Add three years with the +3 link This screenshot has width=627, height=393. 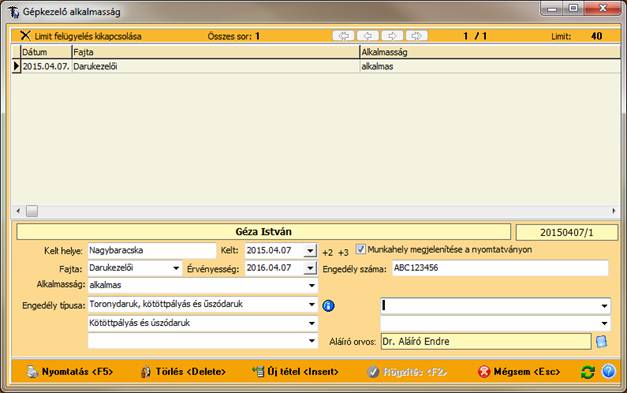343,253
